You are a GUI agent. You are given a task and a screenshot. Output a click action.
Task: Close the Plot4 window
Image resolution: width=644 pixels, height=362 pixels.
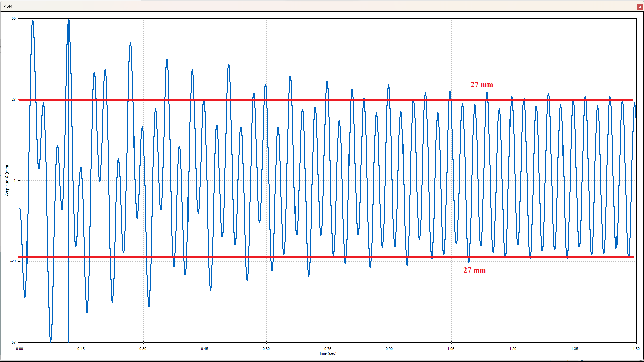click(640, 7)
